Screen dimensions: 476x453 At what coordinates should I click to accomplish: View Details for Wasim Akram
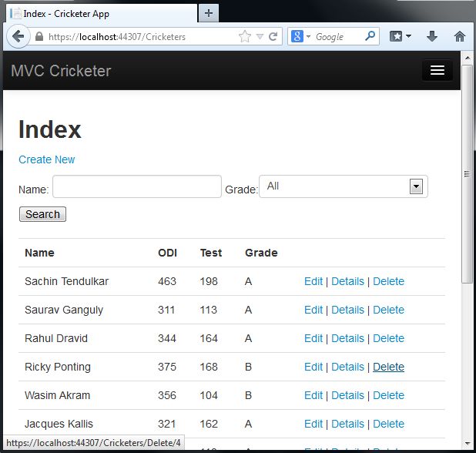click(x=347, y=396)
